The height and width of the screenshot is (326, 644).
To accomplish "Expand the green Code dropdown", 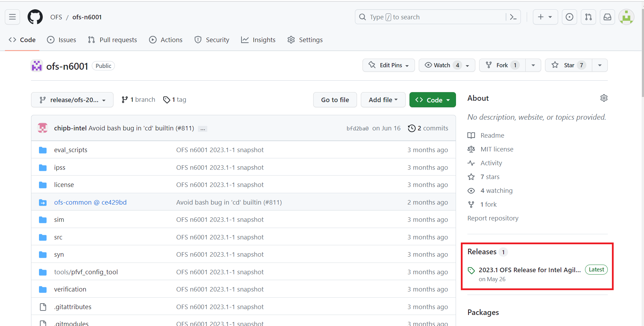I will click(x=433, y=100).
